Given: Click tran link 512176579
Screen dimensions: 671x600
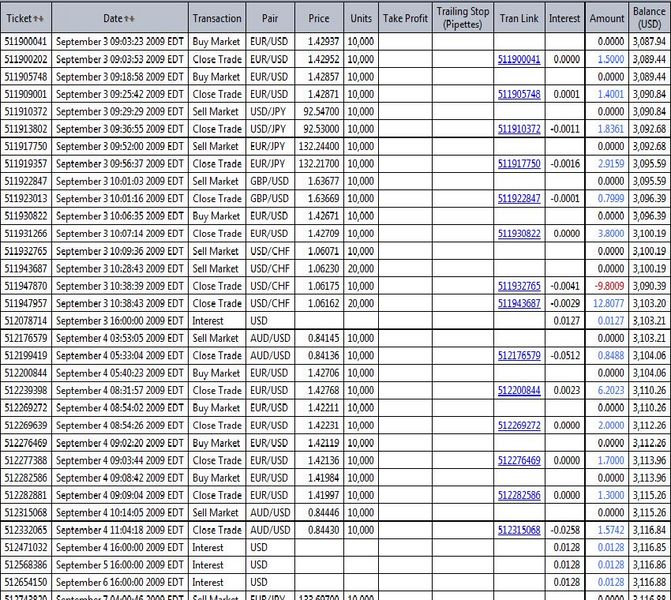Looking at the screenshot, I should point(519,355).
